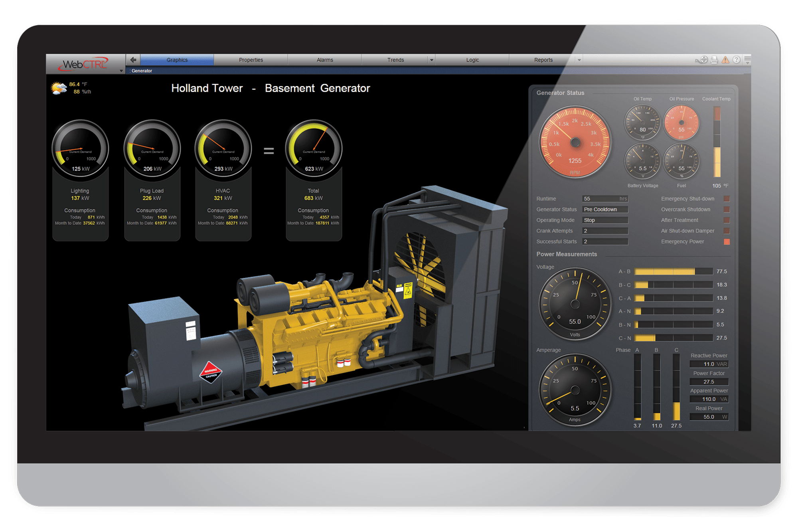
Task: Click the large red RPM gauge
Action: click(x=575, y=142)
